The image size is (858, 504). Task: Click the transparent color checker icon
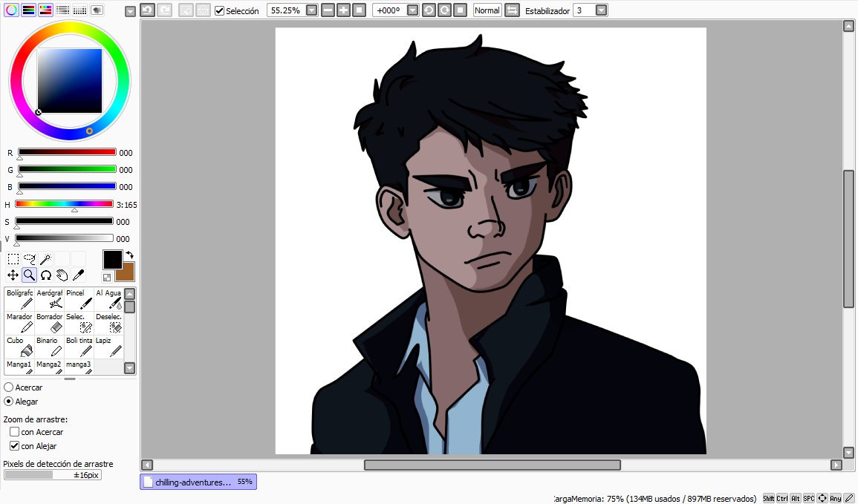tap(107, 278)
